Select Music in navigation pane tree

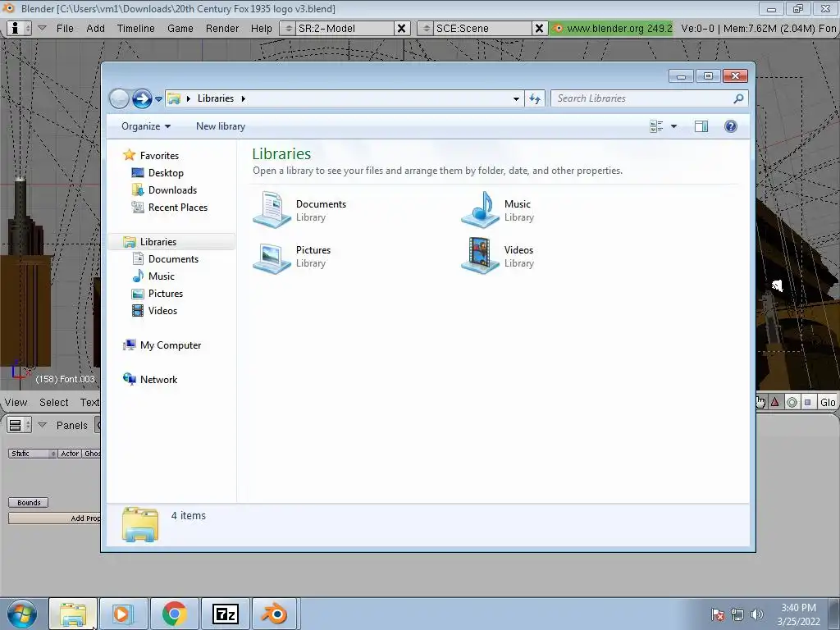161,276
